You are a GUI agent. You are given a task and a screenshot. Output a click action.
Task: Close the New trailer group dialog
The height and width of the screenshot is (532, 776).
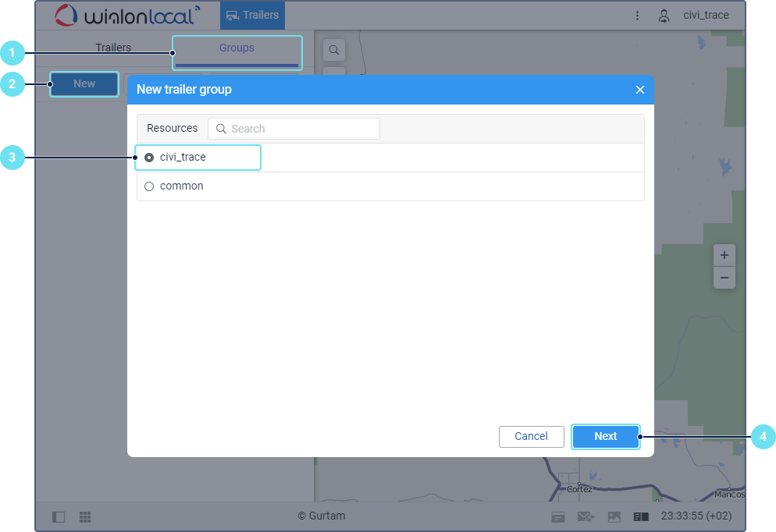tap(640, 90)
